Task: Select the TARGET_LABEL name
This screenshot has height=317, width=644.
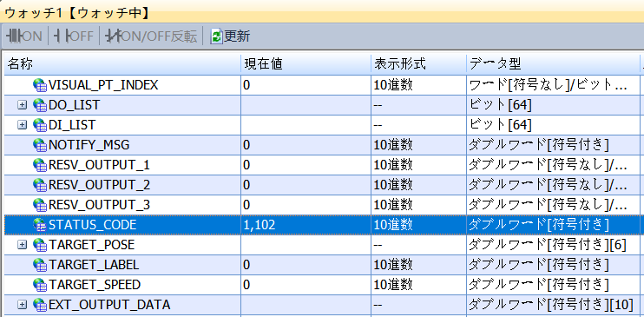Action: point(94,265)
